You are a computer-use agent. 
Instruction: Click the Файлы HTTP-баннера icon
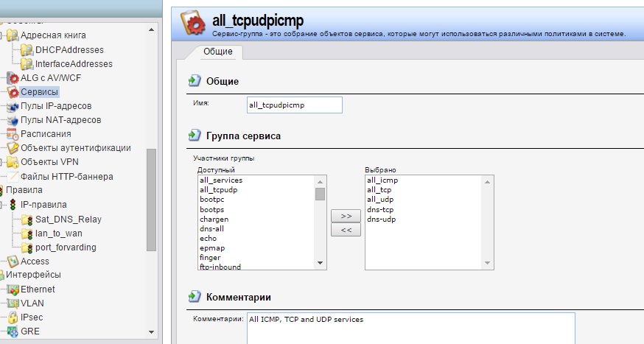[13, 177]
